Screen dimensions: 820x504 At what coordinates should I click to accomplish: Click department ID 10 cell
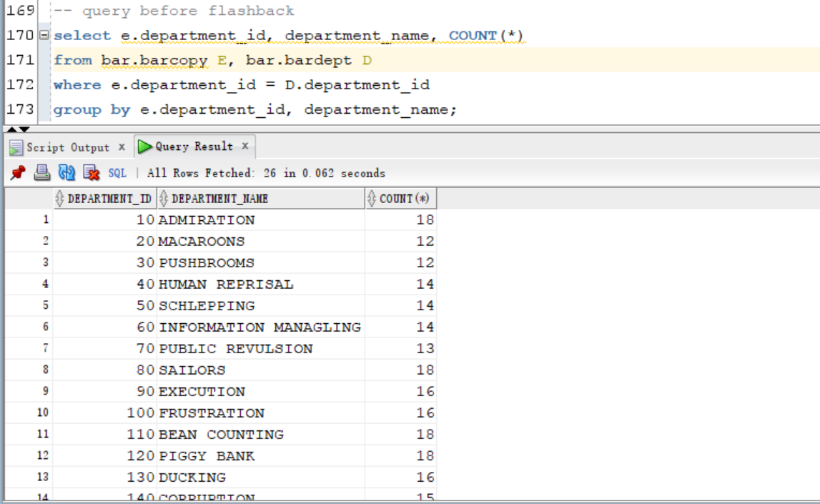[104, 220]
